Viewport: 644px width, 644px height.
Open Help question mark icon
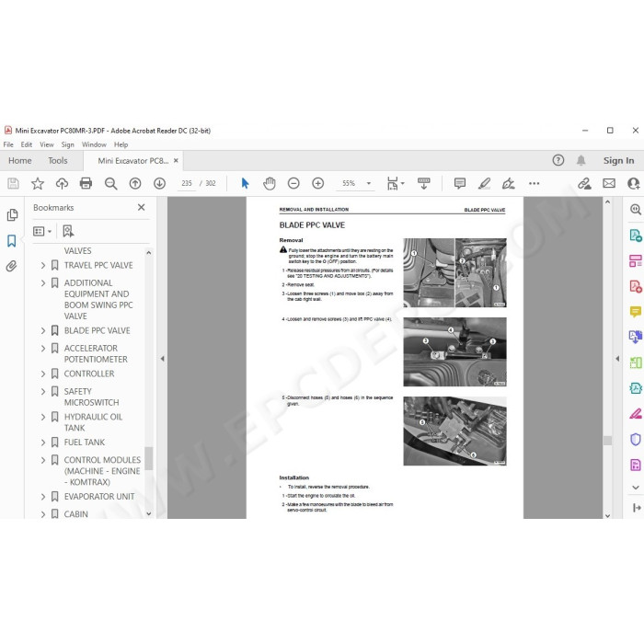tap(558, 160)
